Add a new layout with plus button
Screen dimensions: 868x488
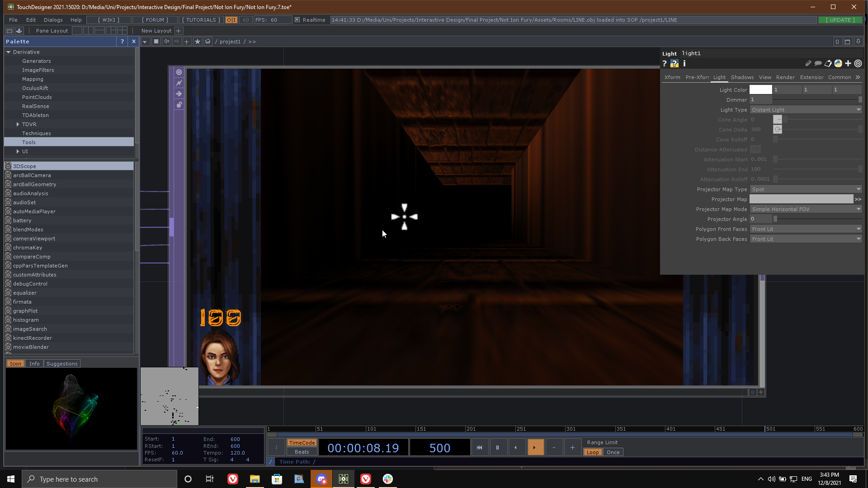click(179, 31)
